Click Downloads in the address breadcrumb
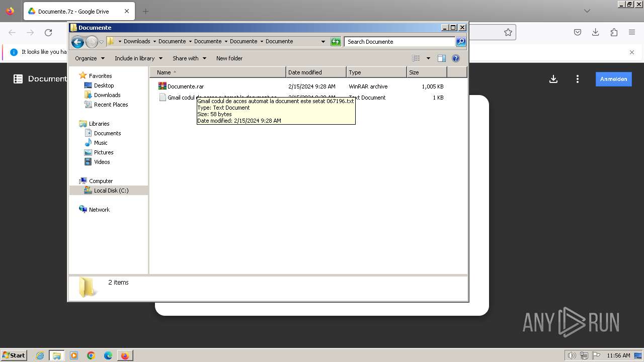Screen dimensions: 644x362 pos(137,41)
